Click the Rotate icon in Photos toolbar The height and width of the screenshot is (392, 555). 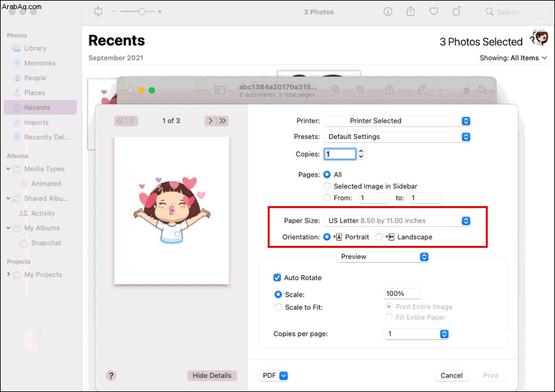(457, 11)
